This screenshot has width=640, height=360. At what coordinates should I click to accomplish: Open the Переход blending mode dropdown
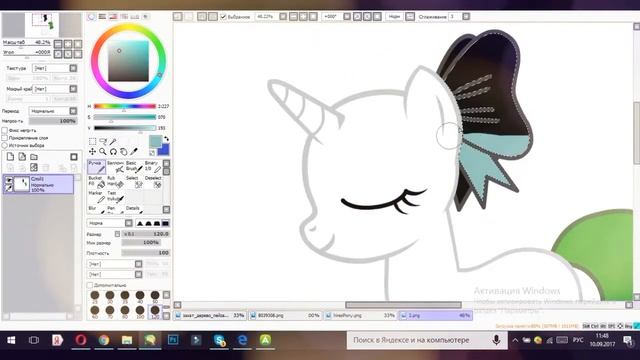[x=53, y=111]
